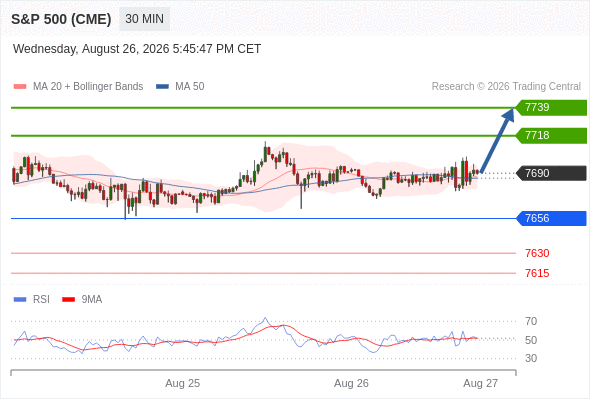Click the pink MA 20 legend swatch
Image resolution: width=590 pixels, height=400 pixels.
pyautogui.click(x=20, y=87)
